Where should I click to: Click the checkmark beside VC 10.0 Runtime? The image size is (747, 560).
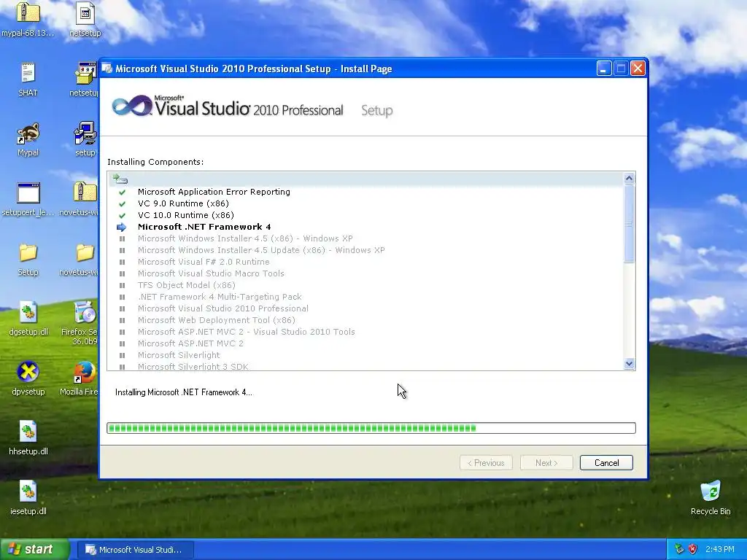click(122, 216)
